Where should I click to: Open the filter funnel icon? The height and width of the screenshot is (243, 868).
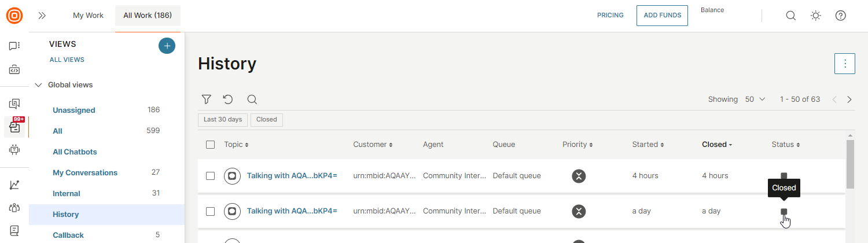[x=206, y=100]
